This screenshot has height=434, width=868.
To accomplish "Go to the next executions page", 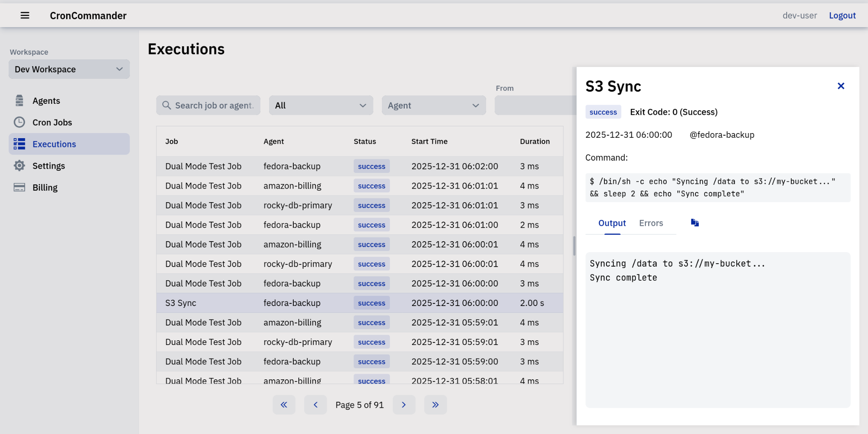I will pos(403,405).
